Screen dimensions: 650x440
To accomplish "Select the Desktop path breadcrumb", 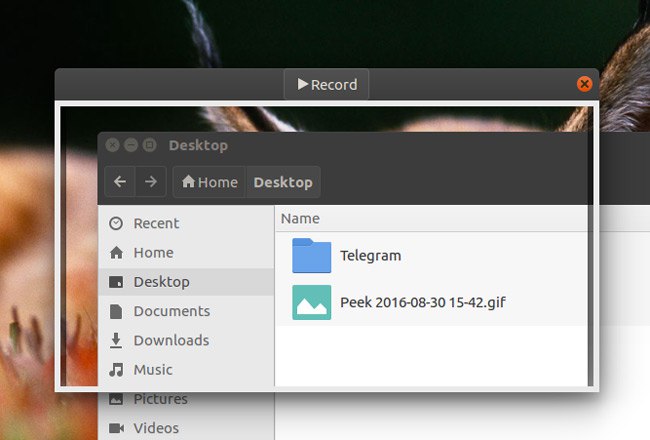I will pyautogui.click(x=283, y=182).
